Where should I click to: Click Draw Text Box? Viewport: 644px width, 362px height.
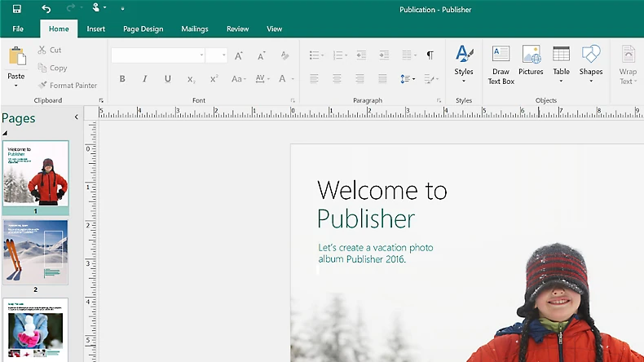(501, 65)
